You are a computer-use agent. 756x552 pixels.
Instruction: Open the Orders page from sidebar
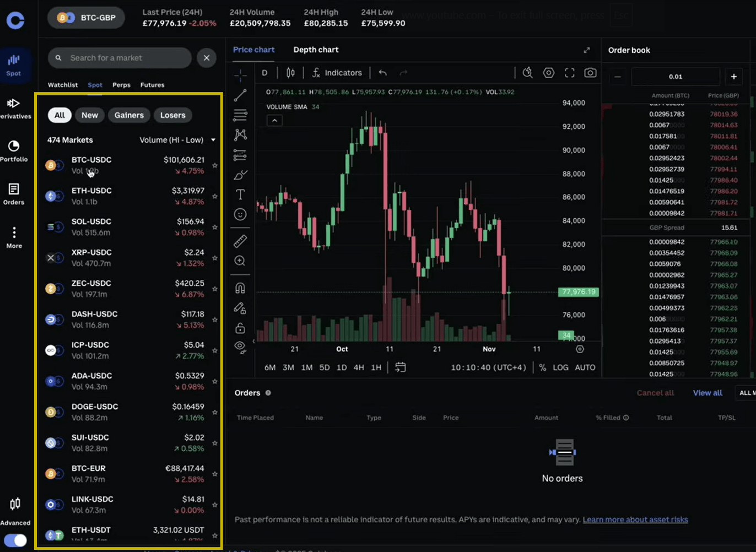[14, 194]
